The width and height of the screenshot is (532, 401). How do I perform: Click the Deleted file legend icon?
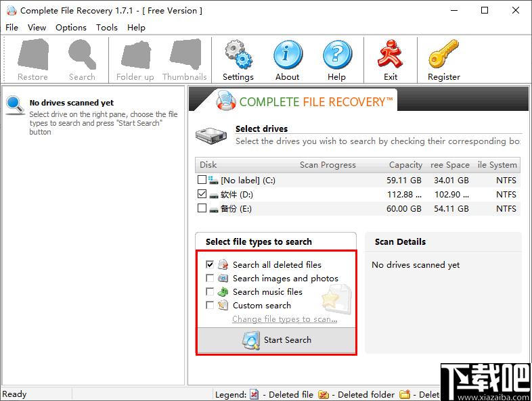[x=254, y=394]
